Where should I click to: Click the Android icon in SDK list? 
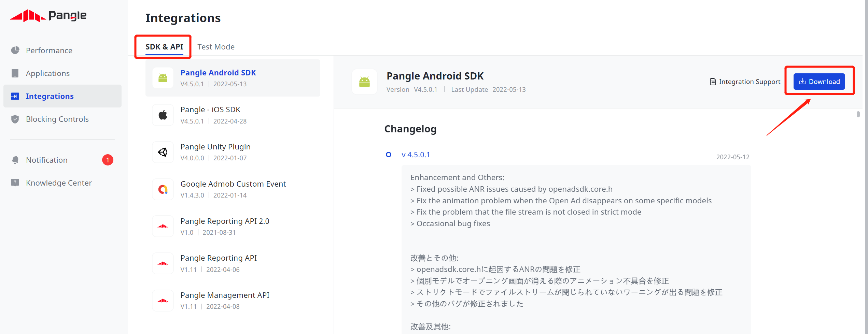(x=163, y=78)
